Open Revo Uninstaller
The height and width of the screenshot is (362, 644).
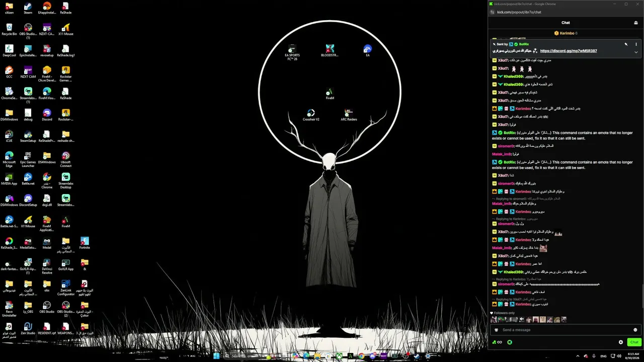click(x=9, y=309)
